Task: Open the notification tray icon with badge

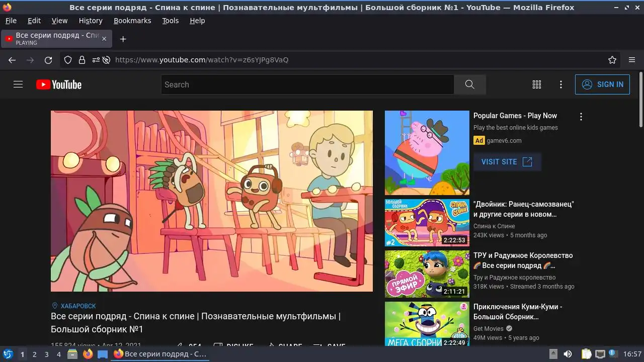Action: 613,354
